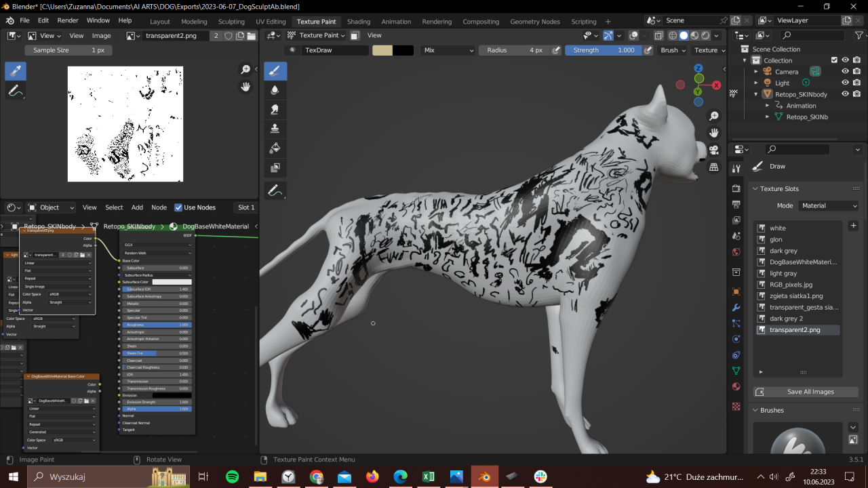The width and height of the screenshot is (868, 488).
Task: Add new texture slot with plus icon
Action: 853,226
